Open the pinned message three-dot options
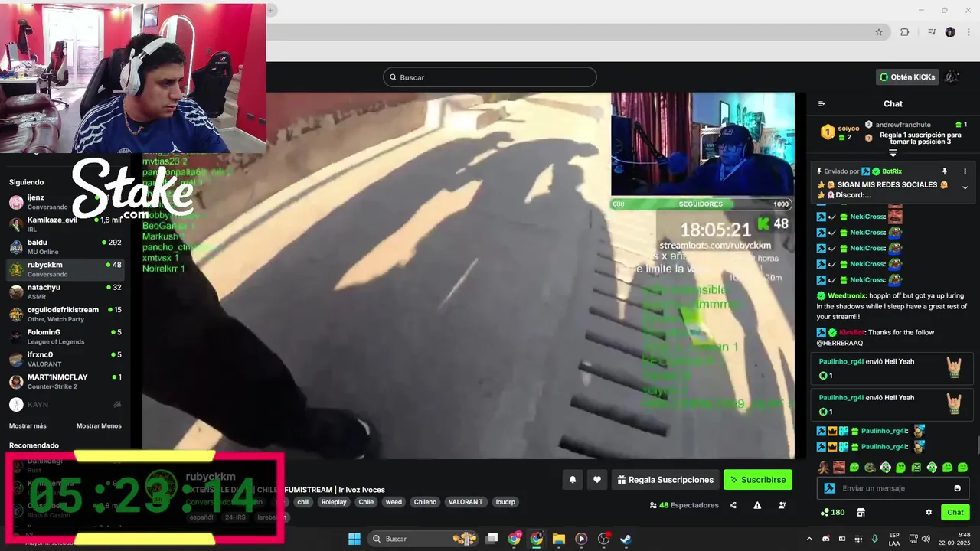980x551 pixels. click(x=965, y=171)
